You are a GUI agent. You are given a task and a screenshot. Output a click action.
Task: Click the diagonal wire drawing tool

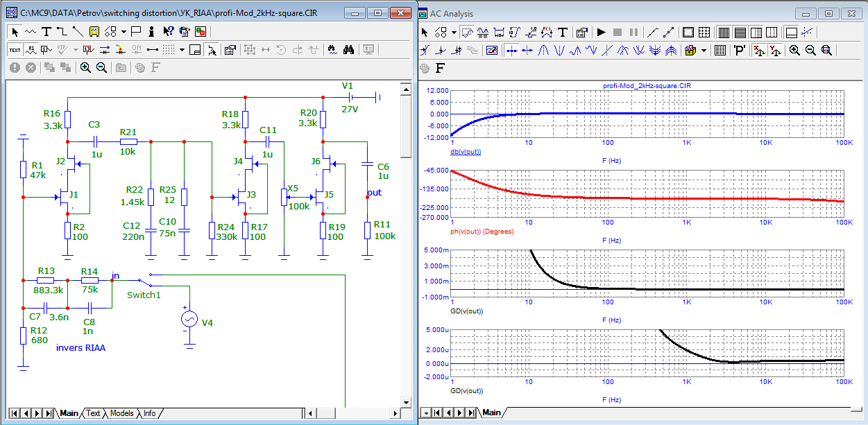point(77,31)
